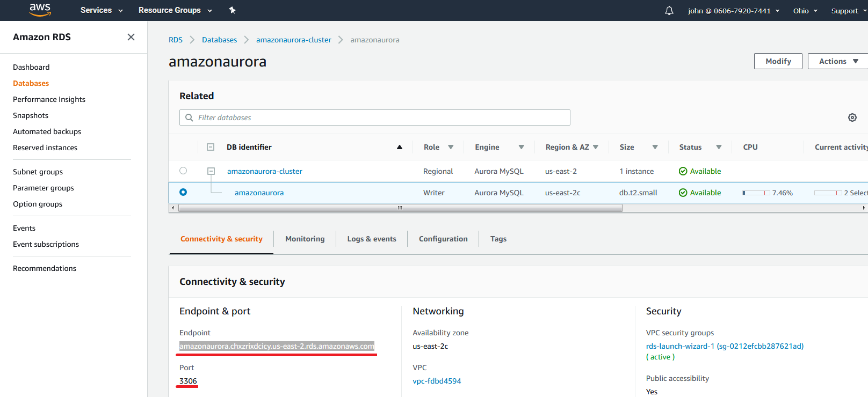Click the Available status check icon for amazonaurora writer
The image size is (868, 397).
coord(683,193)
